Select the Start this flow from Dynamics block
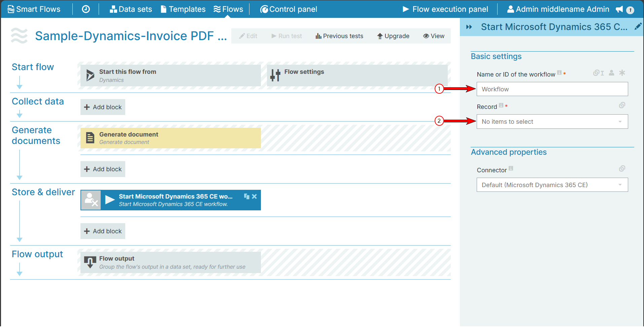644x327 pixels. (x=170, y=76)
